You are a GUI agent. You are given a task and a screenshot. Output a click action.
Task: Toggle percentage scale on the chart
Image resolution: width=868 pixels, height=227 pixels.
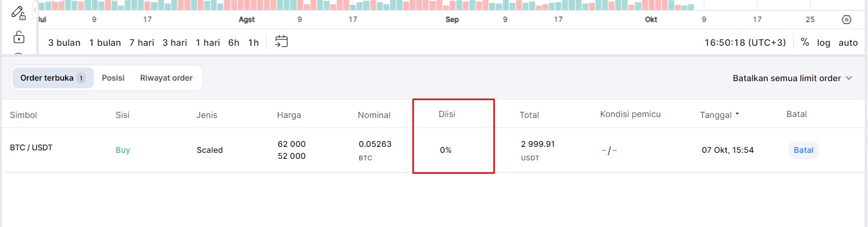point(804,42)
